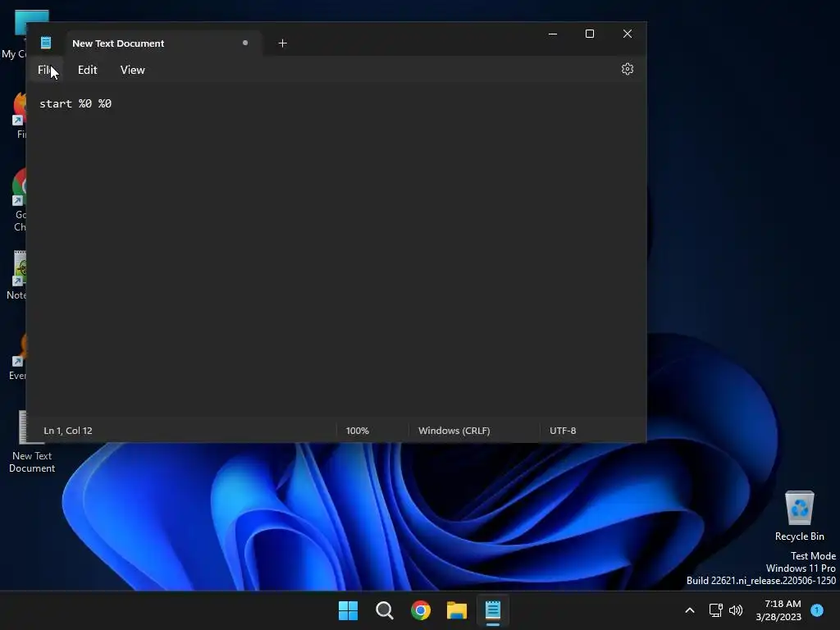Click the unsaved-changes dot on the tab
This screenshot has height=630, width=840.
245,43
